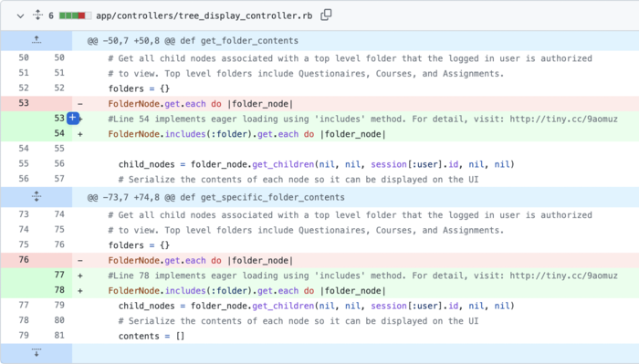Viewport: 639px width, 364px height.
Task: Click Serialize comment on line 80
Action: (x=299, y=321)
